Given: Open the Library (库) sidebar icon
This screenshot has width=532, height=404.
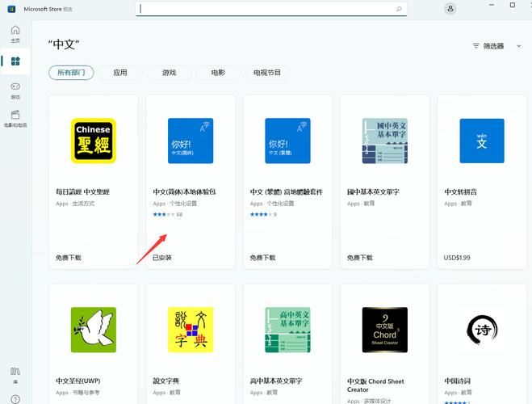Looking at the screenshot, I should (x=15, y=374).
